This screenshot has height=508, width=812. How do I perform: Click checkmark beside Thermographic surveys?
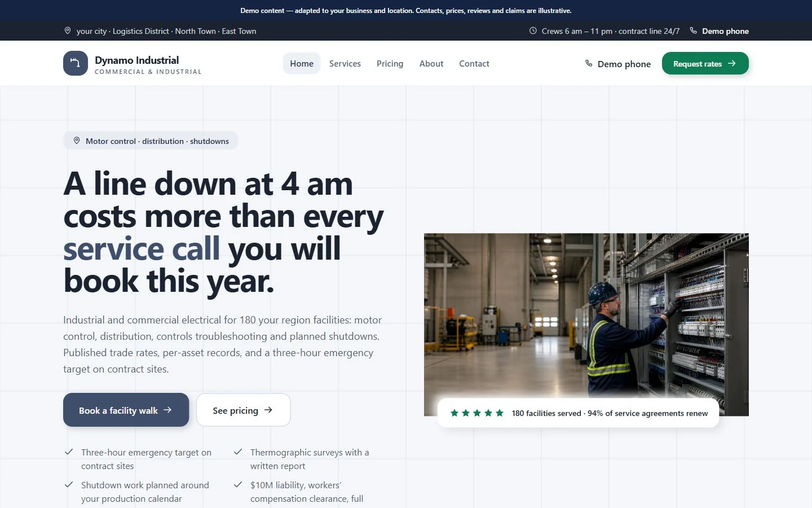tap(238, 452)
